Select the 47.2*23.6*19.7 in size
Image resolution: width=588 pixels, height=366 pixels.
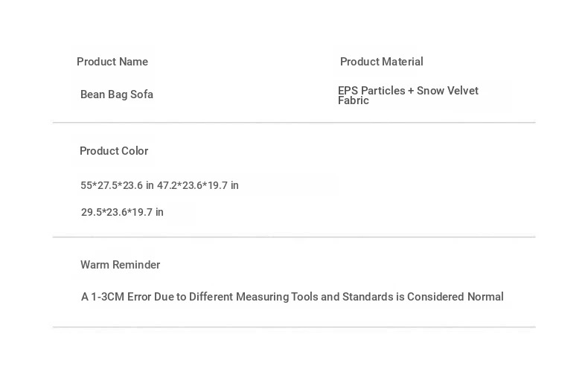(x=198, y=185)
